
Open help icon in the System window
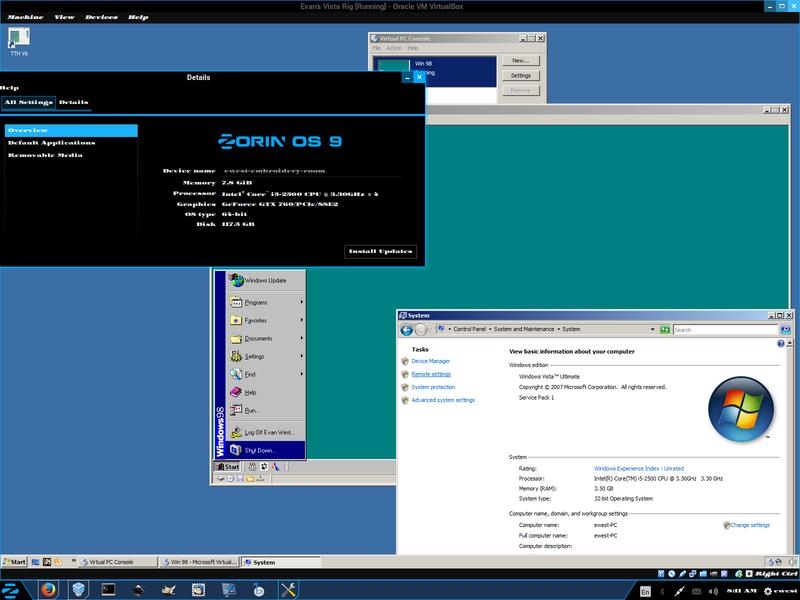[781, 344]
